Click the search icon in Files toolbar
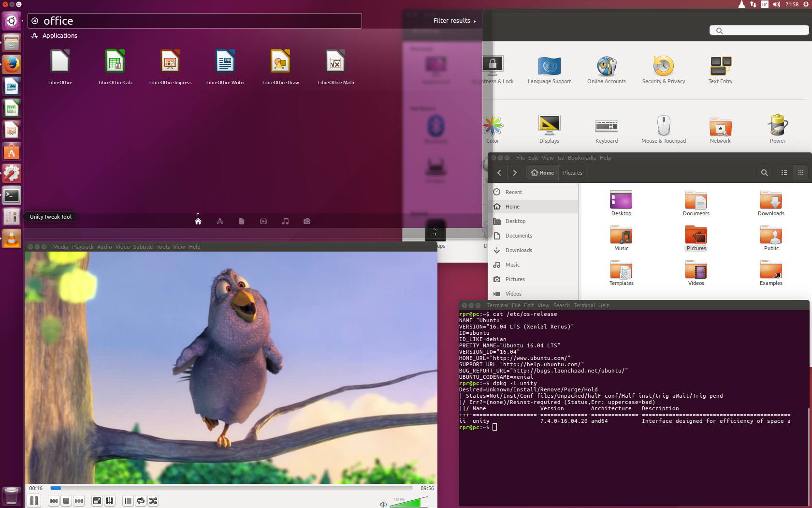Image resolution: width=812 pixels, height=508 pixels. tap(764, 173)
